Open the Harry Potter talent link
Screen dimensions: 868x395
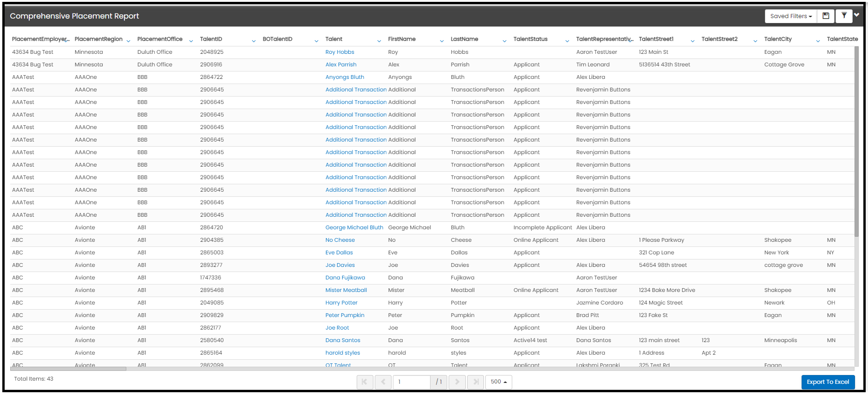point(341,303)
